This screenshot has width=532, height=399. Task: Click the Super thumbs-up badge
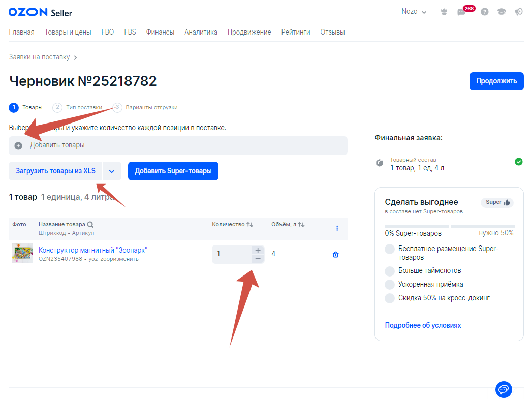tap(497, 203)
